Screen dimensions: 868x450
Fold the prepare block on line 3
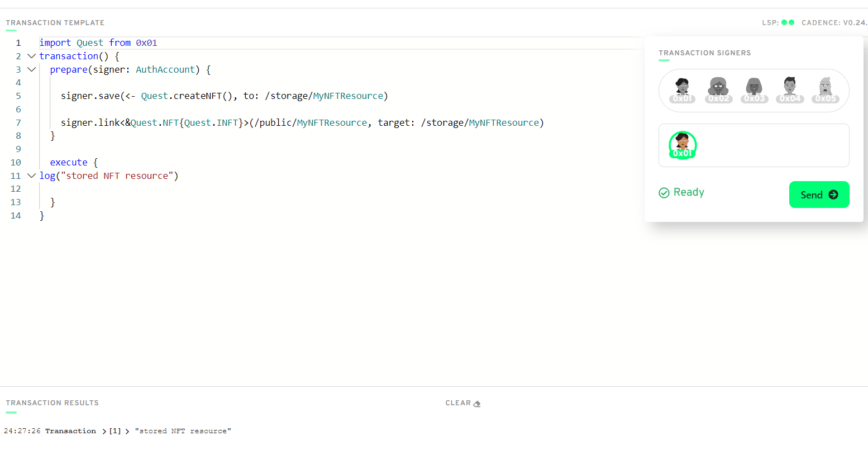point(32,69)
